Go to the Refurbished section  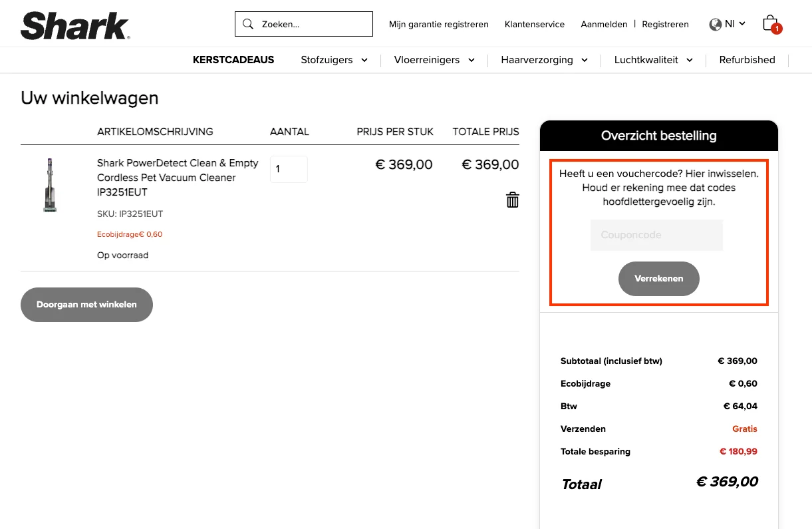point(747,60)
